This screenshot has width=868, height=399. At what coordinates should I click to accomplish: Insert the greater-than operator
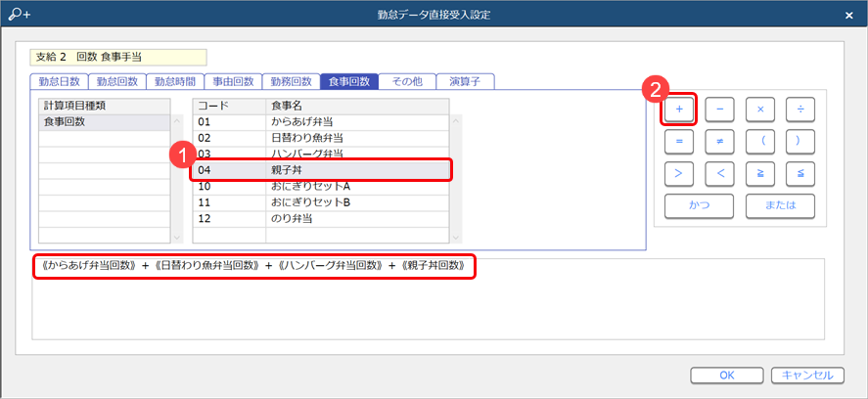click(679, 173)
